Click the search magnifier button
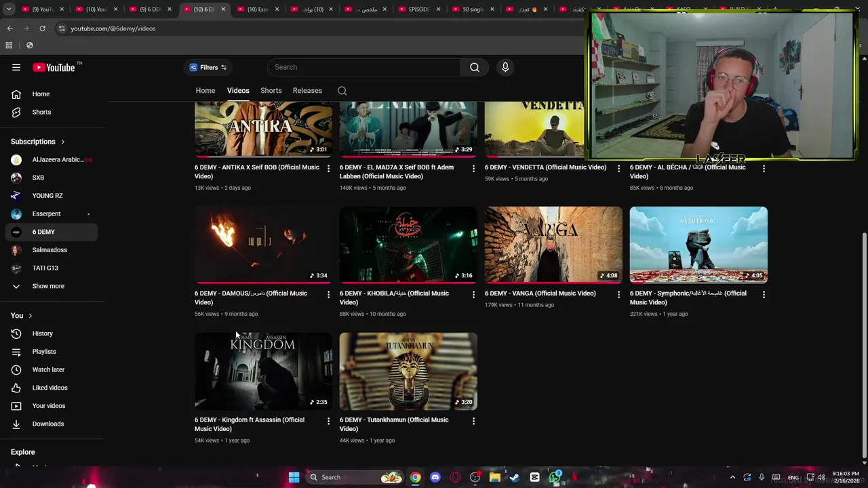 click(475, 67)
